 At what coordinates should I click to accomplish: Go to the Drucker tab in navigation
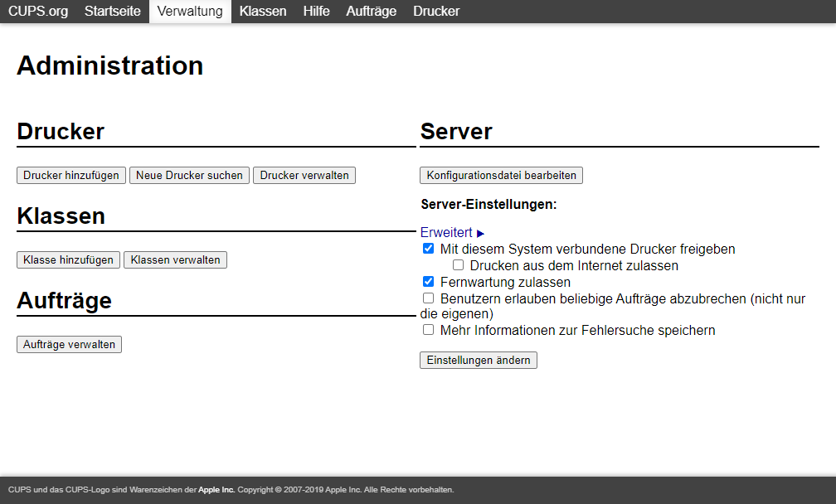pos(436,12)
